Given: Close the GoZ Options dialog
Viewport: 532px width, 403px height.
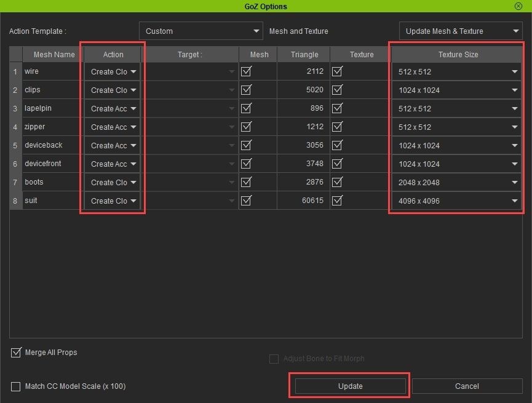Looking at the screenshot, I should point(518,6).
